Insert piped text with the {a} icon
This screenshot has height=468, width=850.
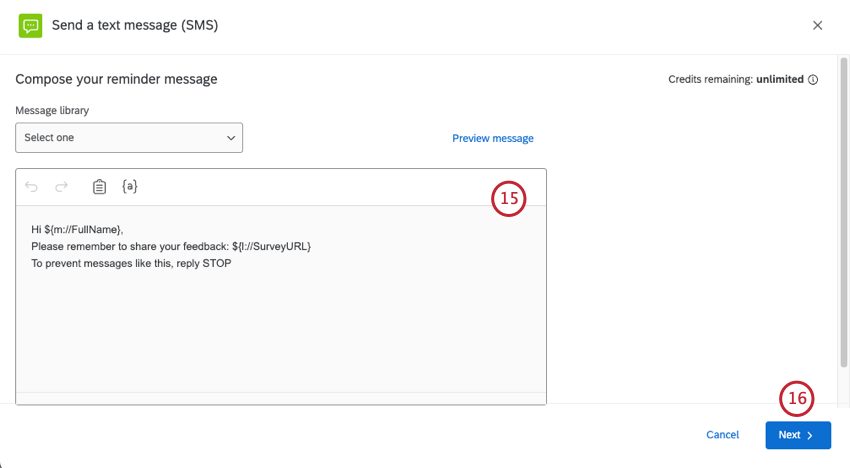point(129,187)
